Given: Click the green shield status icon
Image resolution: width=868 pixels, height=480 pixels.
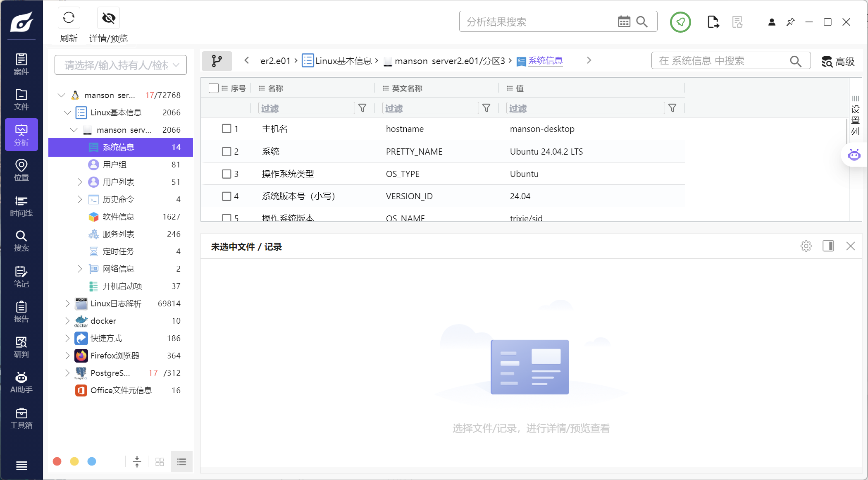Looking at the screenshot, I should [680, 22].
